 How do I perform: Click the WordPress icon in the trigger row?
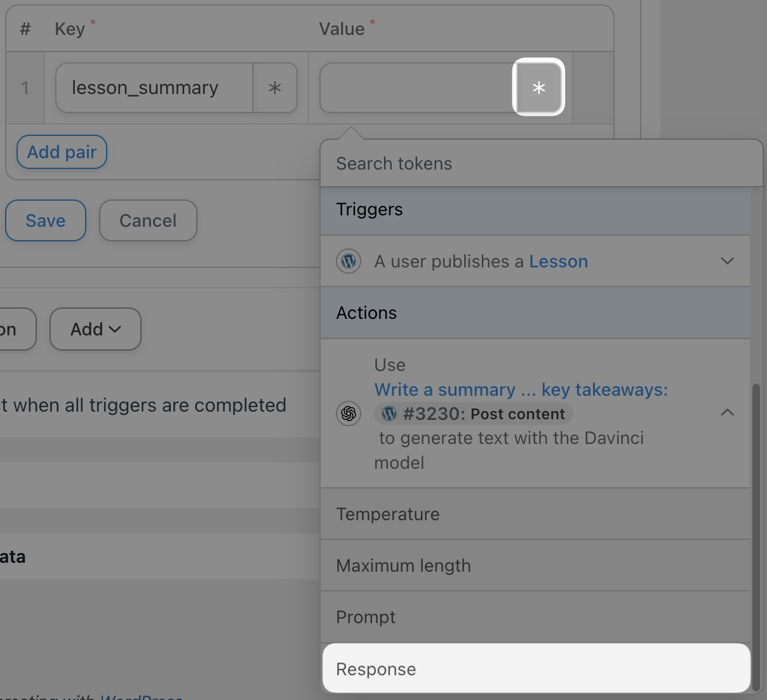click(349, 261)
